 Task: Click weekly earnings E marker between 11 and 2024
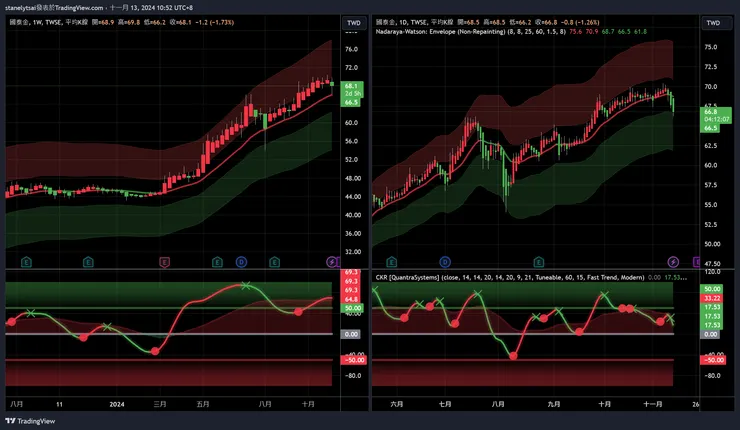click(x=88, y=262)
